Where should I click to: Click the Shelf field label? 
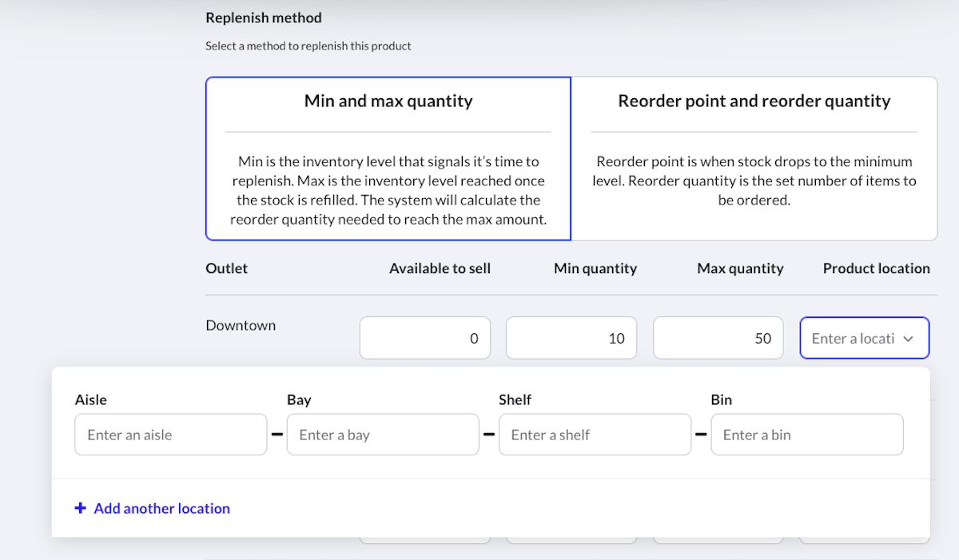(515, 399)
